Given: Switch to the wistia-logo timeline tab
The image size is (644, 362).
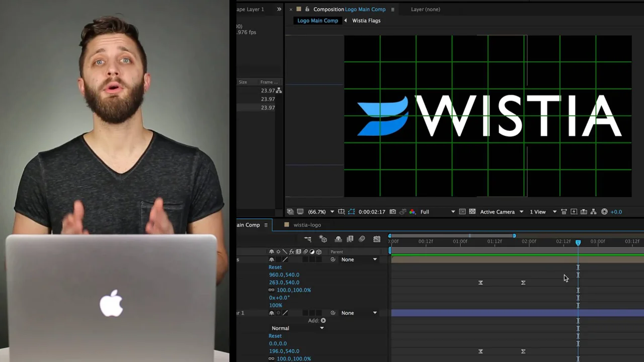Looking at the screenshot, I should (x=307, y=225).
